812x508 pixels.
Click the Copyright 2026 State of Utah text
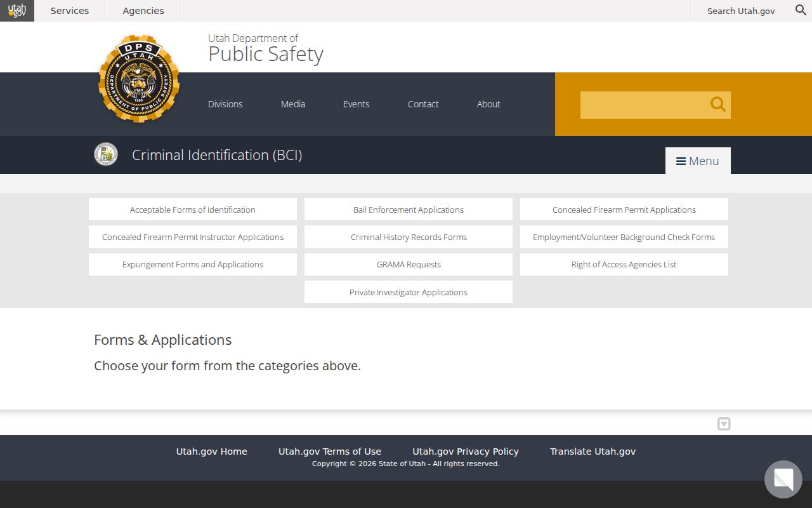(x=406, y=464)
